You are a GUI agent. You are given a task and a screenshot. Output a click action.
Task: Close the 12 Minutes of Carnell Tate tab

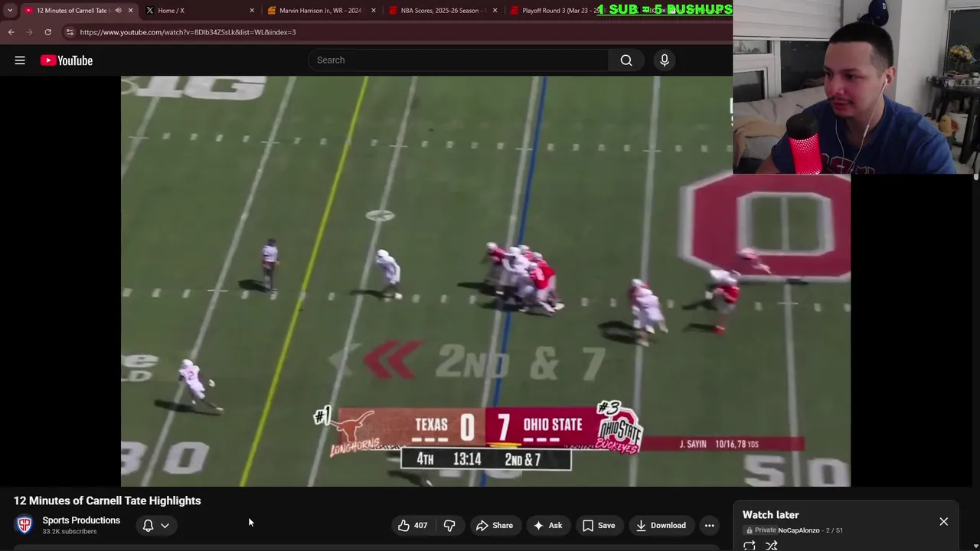(130, 11)
